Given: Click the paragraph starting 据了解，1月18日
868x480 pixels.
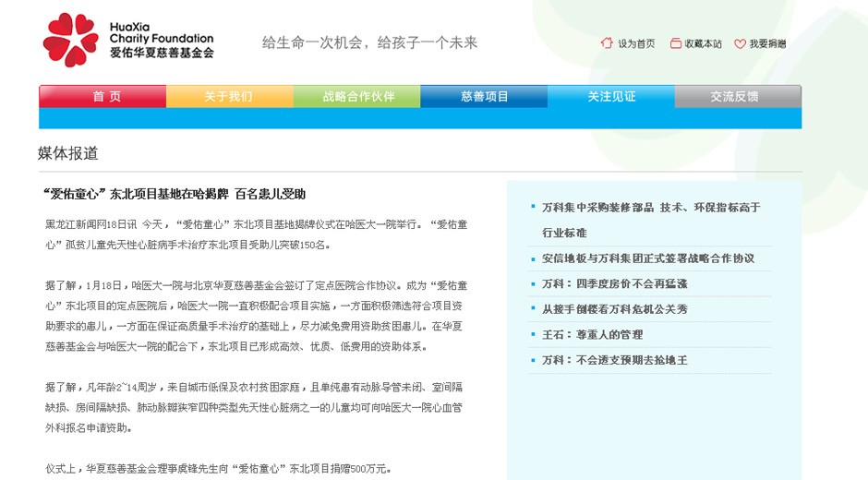Looking at the screenshot, I should [257, 316].
